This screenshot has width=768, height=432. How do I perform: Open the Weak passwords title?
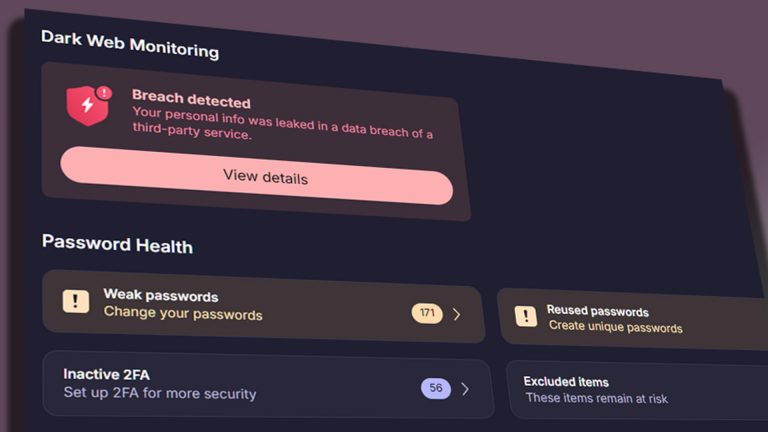[160, 296]
